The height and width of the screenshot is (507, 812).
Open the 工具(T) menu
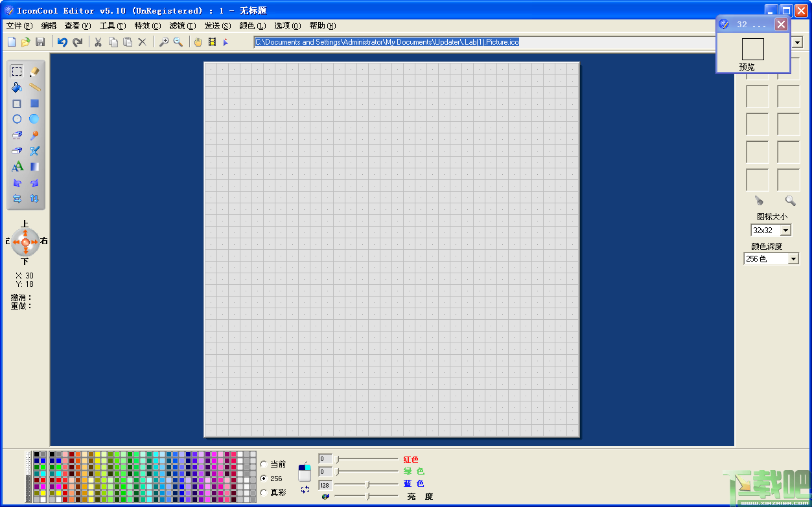(113, 26)
